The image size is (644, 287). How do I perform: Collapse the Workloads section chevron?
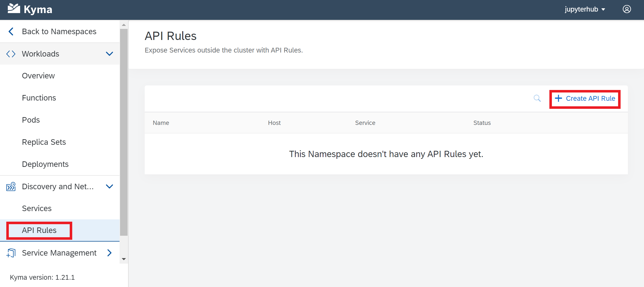[x=109, y=54]
